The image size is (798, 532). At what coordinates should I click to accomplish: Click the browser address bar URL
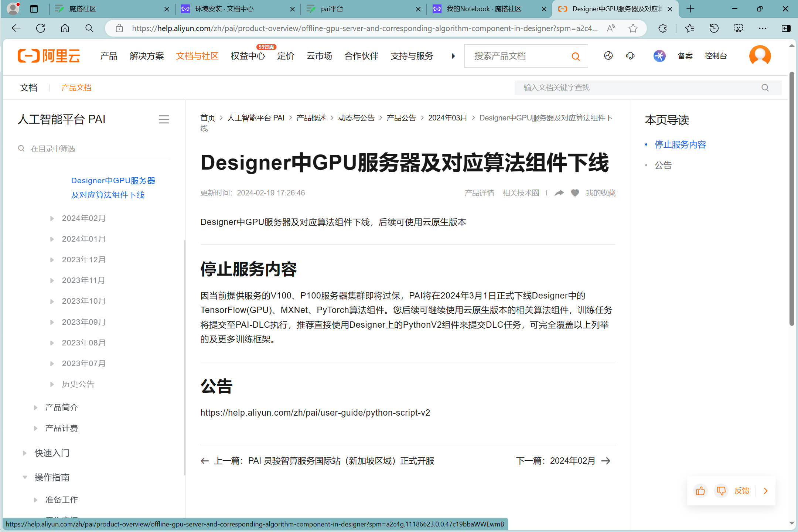364,28
